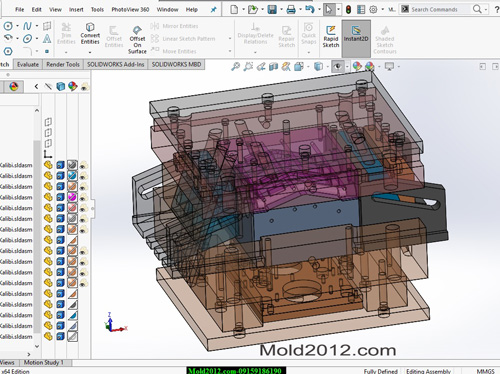500x374 pixels.
Task: Click the hide/show column header icon
Action: tap(48, 87)
